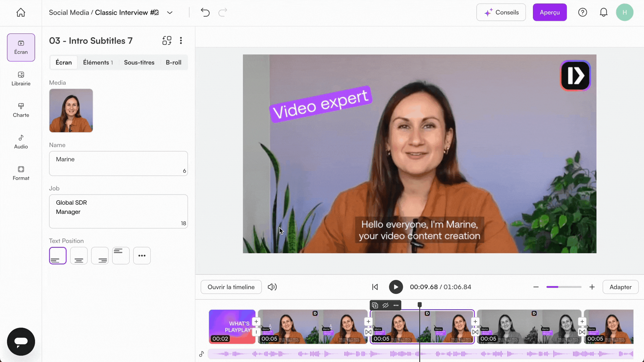The width and height of the screenshot is (644, 362).
Task: Open the Charte brand panel
Action: (x=21, y=110)
